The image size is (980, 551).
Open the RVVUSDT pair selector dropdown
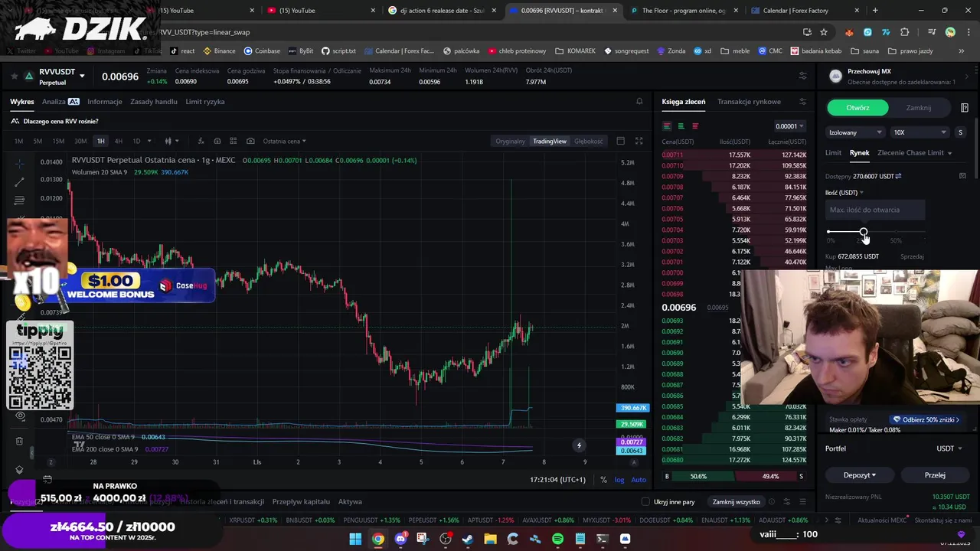(x=82, y=76)
